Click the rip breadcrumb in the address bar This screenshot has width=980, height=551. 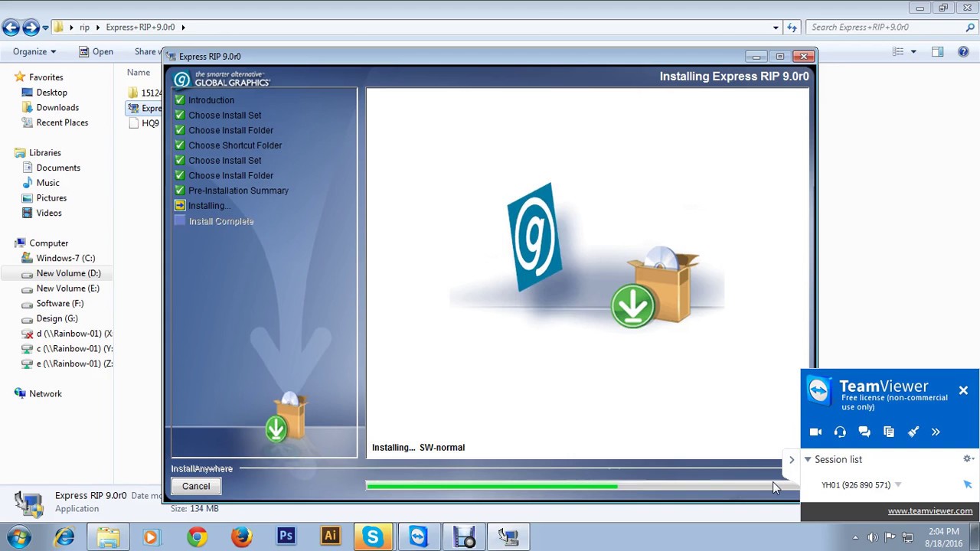pos(84,27)
